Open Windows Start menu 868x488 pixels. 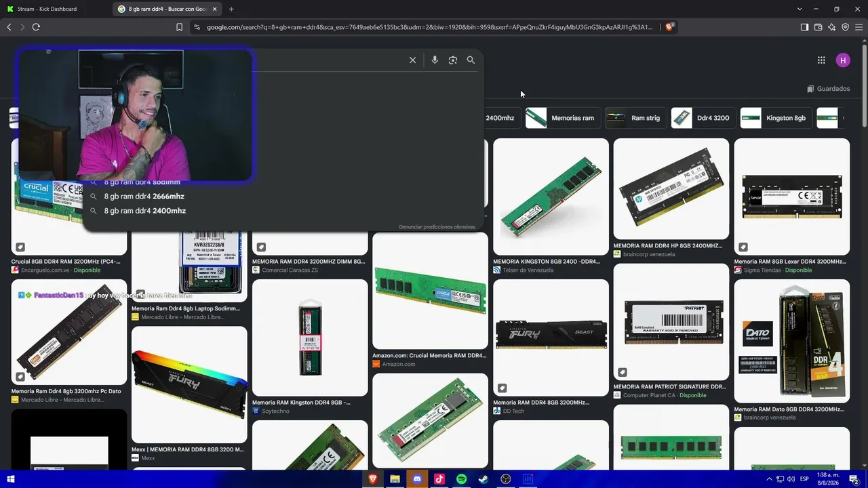11,479
